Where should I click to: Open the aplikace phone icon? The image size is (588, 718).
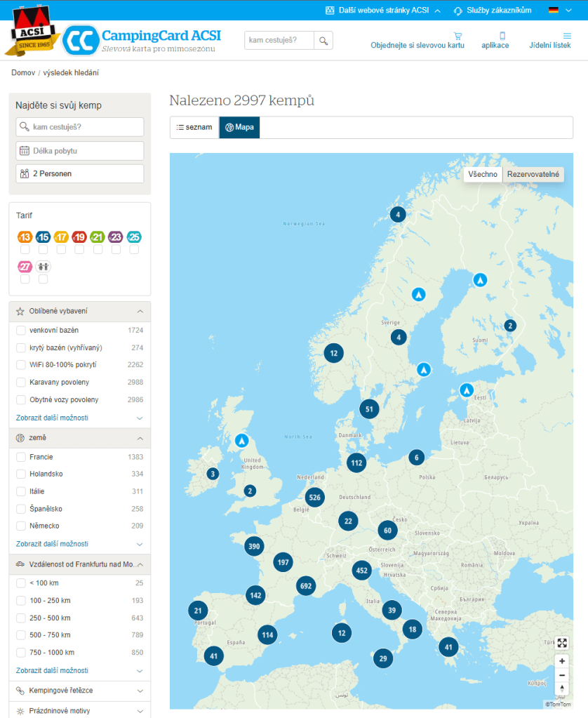[x=502, y=36]
